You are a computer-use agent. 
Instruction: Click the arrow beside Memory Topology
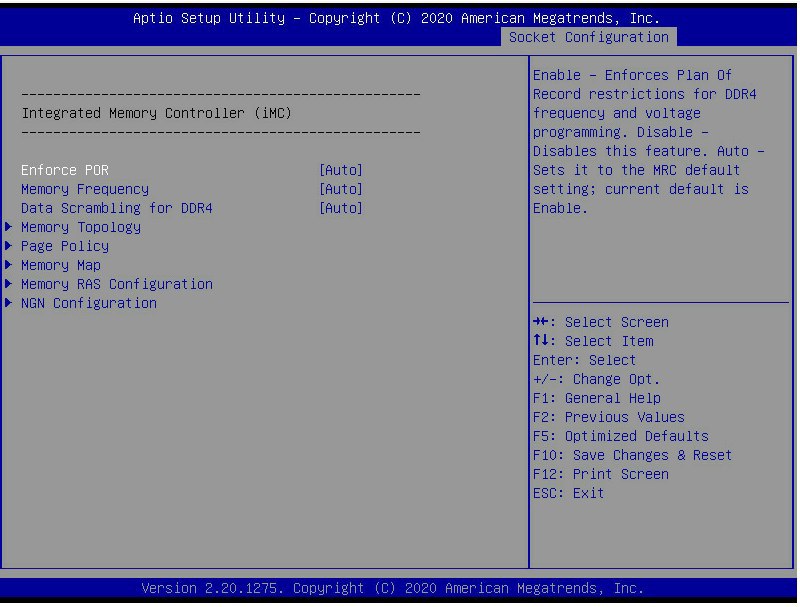point(9,226)
